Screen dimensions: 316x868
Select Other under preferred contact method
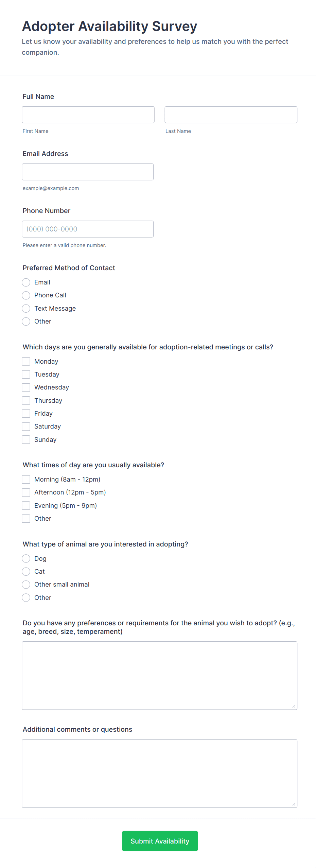26,321
